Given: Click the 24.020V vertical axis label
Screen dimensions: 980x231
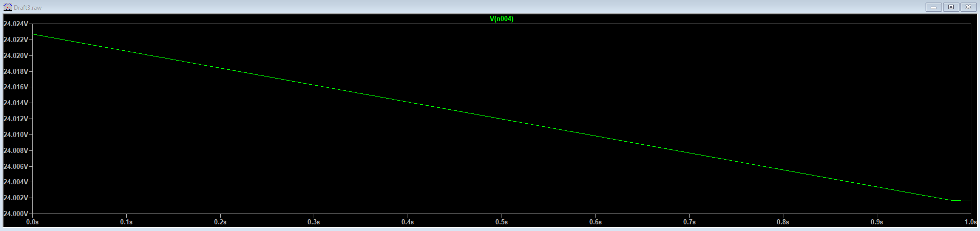Looking at the screenshot, I should pos(15,55).
